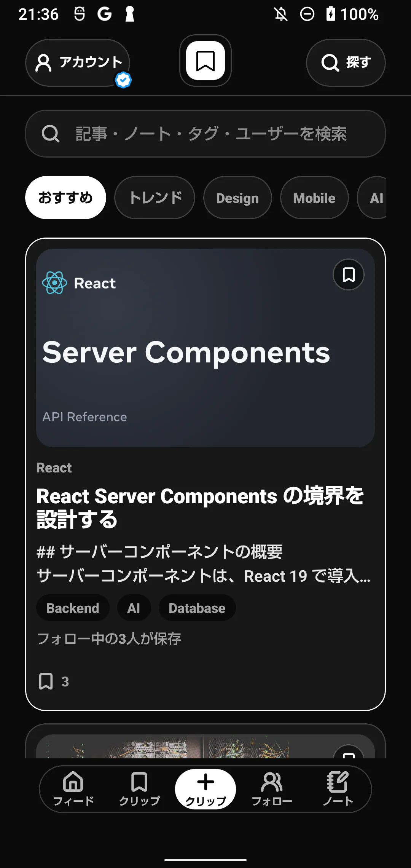Tap the do-not-disturb status icon
The width and height of the screenshot is (411, 868).
point(307,14)
